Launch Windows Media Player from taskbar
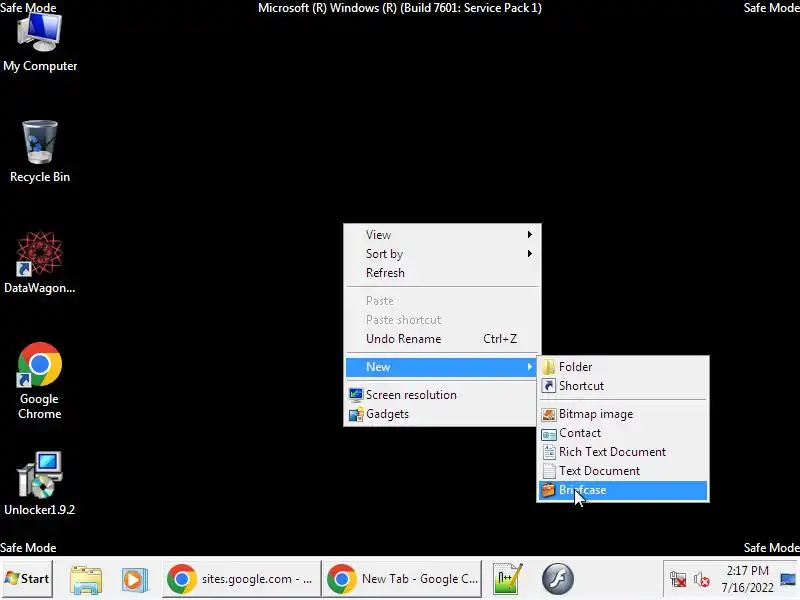Viewport: 800px width, 600px height. (135, 579)
